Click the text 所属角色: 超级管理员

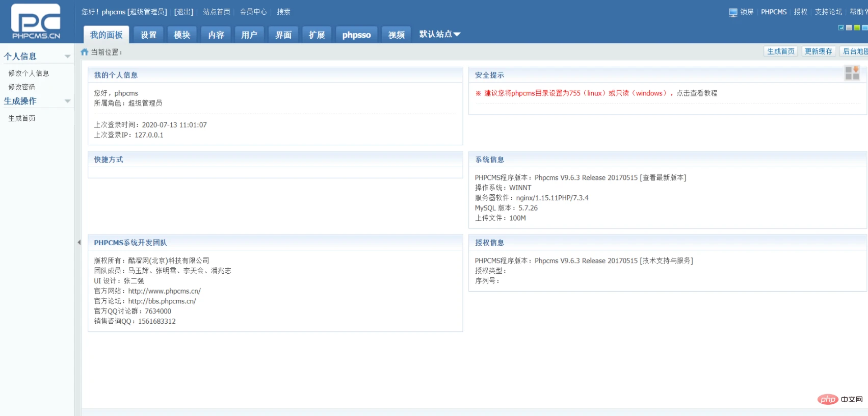128,103
